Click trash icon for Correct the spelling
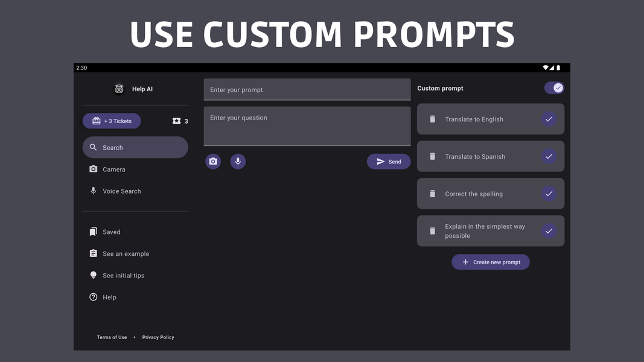This screenshot has height=362, width=644. click(432, 194)
